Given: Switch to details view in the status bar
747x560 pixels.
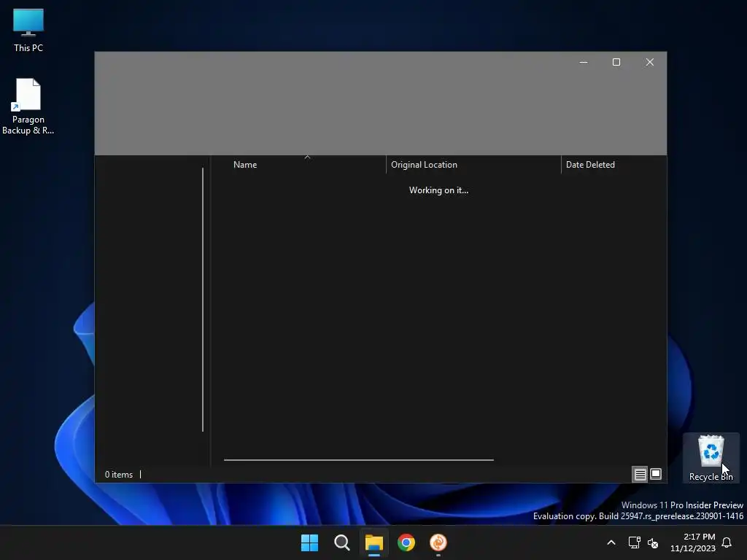Looking at the screenshot, I should [x=640, y=474].
